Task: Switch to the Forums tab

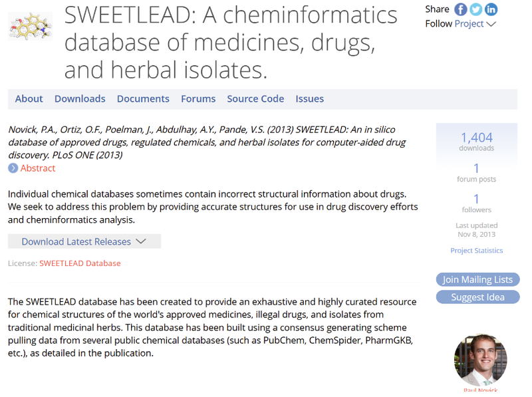Action: [x=198, y=98]
